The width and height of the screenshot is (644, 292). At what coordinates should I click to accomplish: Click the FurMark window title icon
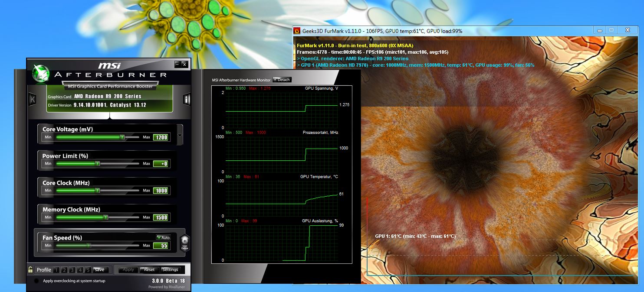pyautogui.click(x=297, y=31)
